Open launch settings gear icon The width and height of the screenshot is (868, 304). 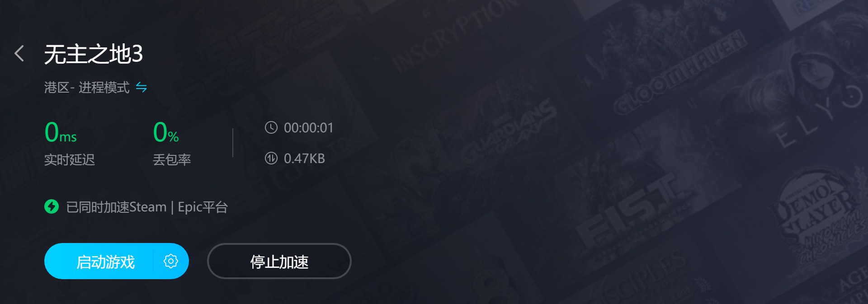[170, 261]
